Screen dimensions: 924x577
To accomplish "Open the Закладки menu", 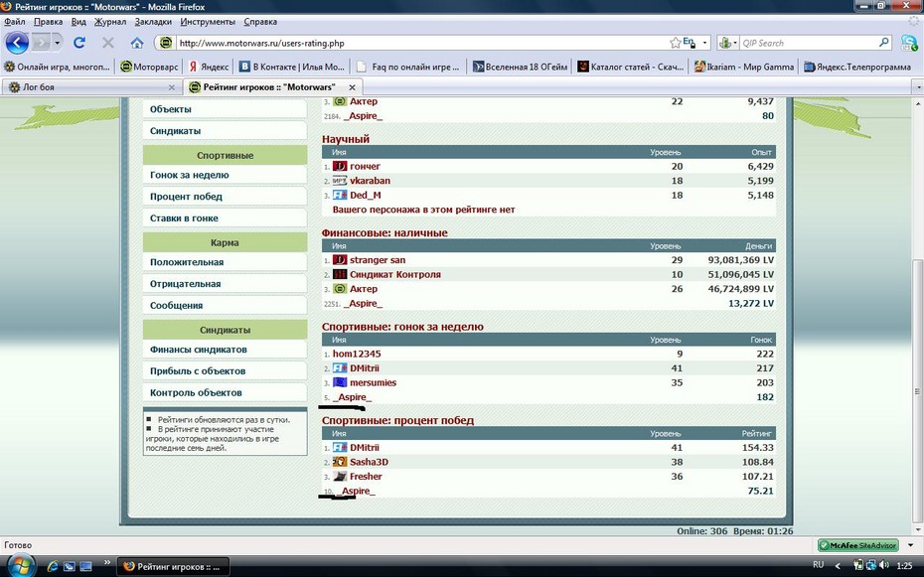I will click(153, 22).
